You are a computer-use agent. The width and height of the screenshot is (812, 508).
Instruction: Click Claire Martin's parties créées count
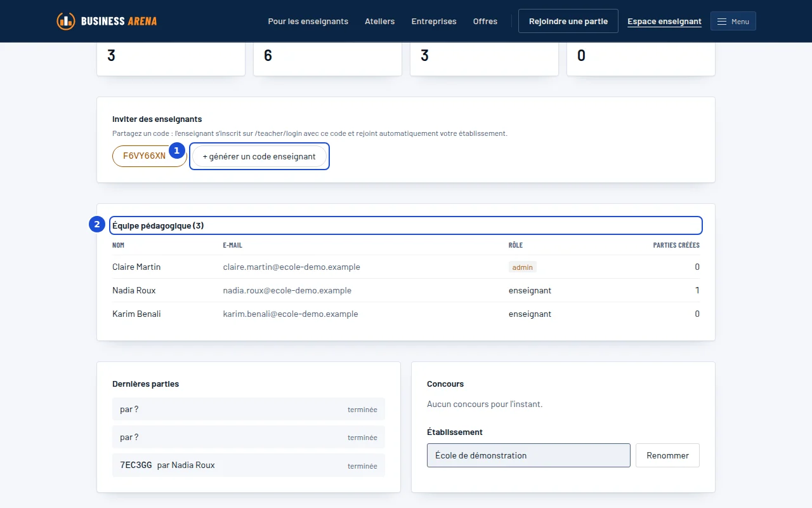(x=697, y=267)
